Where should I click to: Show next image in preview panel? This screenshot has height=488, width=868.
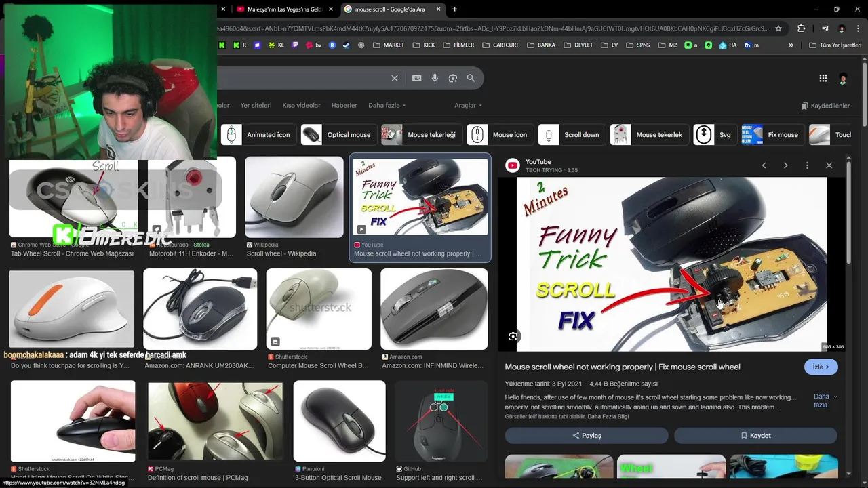coord(785,165)
